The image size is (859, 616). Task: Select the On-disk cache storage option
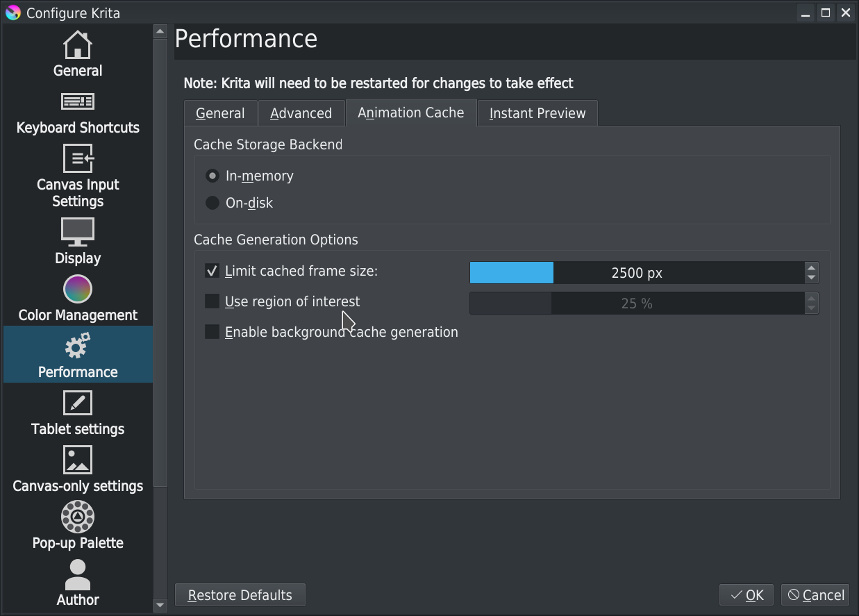pyautogui.click(x=212, y=203)
